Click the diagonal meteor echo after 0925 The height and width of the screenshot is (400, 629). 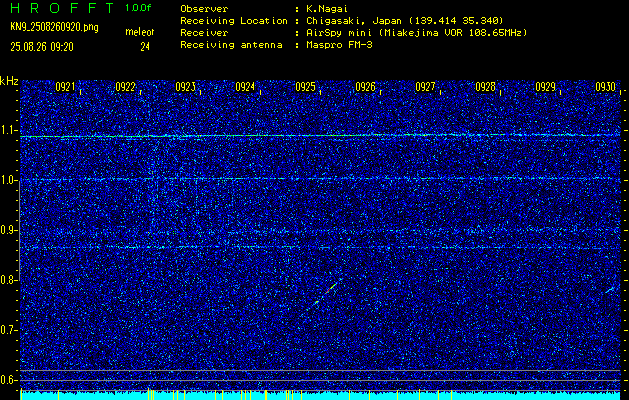pyautogui.click(x=325, y=293)
